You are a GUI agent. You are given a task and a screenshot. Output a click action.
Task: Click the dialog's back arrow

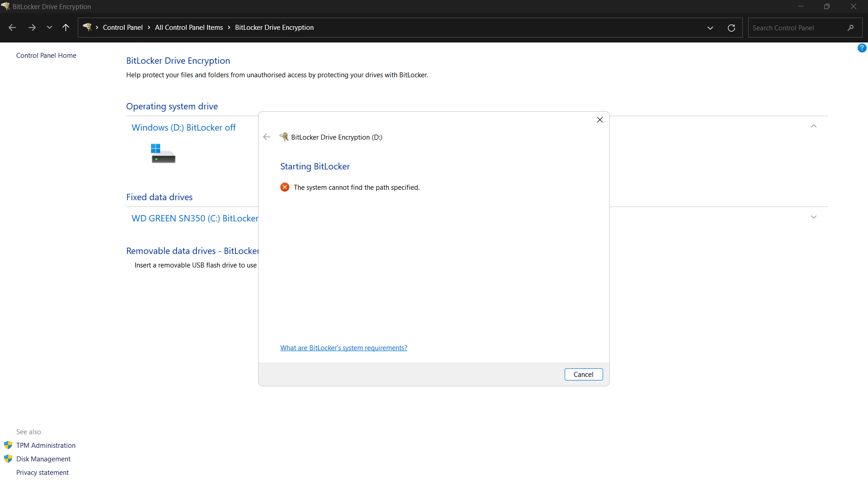click(267, 137)
